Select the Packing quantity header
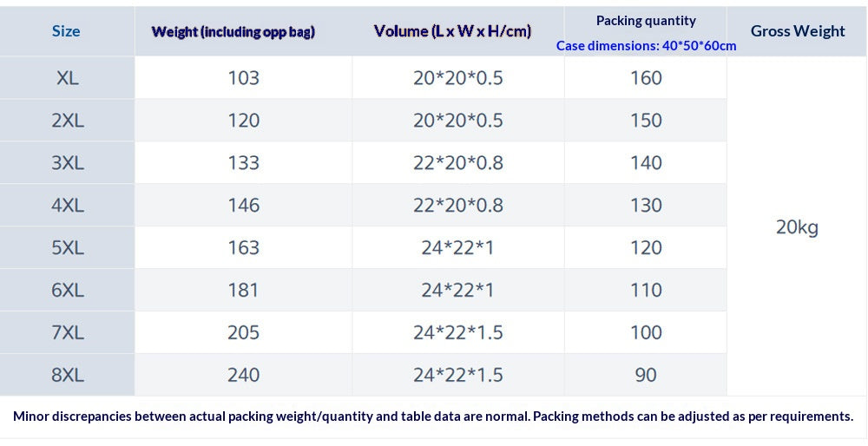 pos(646,21)
